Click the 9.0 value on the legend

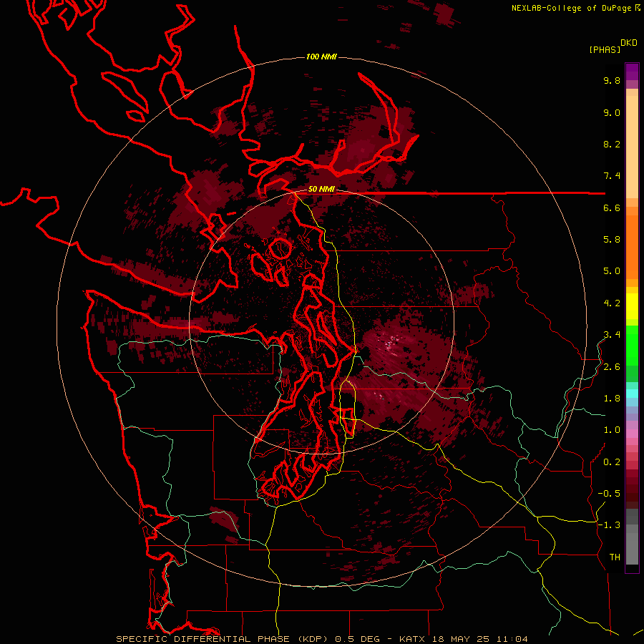(612, 112)
